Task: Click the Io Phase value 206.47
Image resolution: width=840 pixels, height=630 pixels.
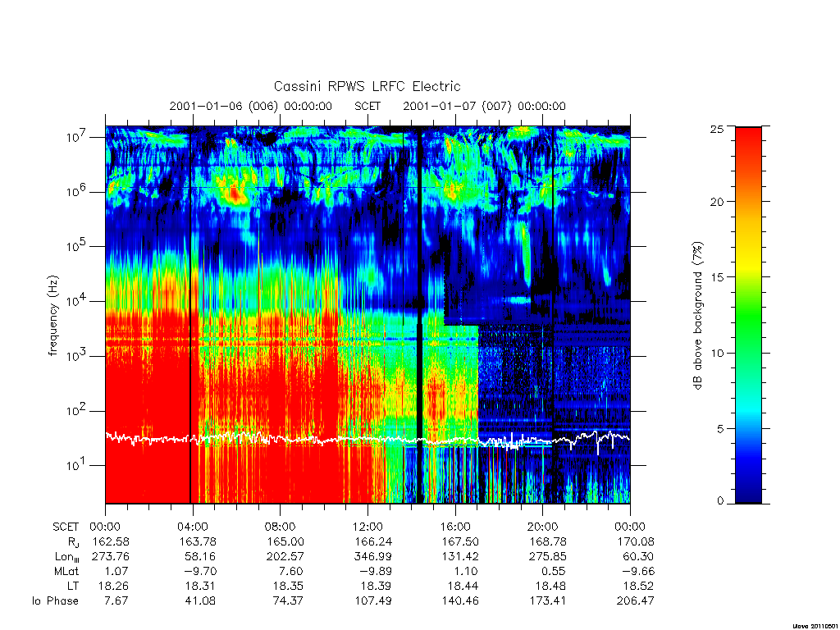Action: point(636,600)
